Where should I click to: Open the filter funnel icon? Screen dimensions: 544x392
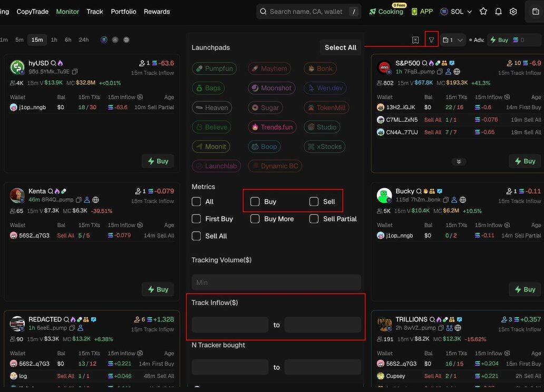(x=431, y=40)
